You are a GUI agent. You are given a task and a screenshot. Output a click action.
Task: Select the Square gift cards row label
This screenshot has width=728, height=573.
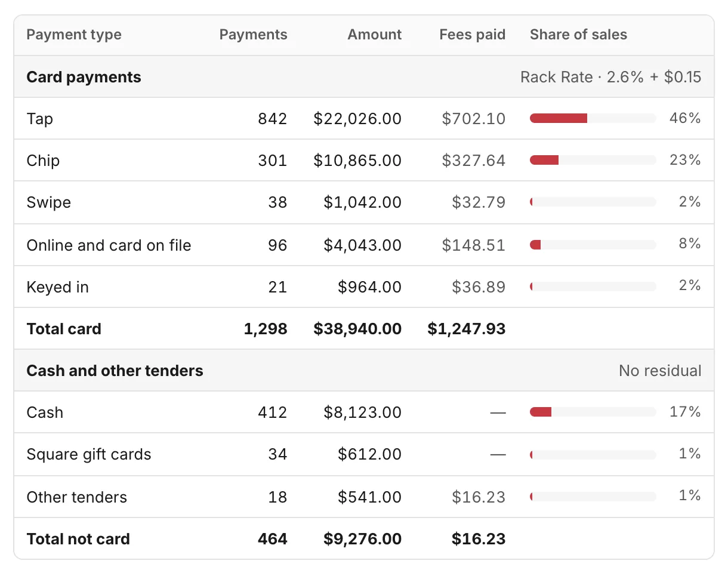pyautogui.click(x=89, y=454)
